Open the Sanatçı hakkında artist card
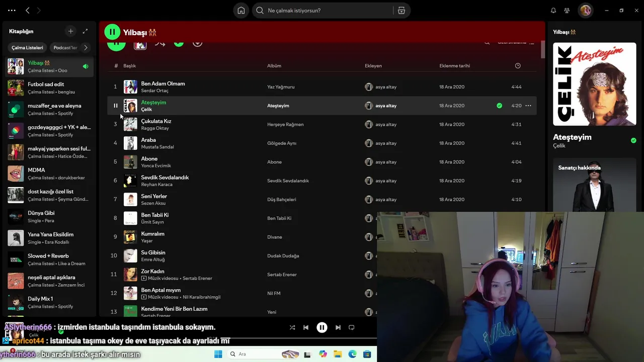 click(594, 185)
